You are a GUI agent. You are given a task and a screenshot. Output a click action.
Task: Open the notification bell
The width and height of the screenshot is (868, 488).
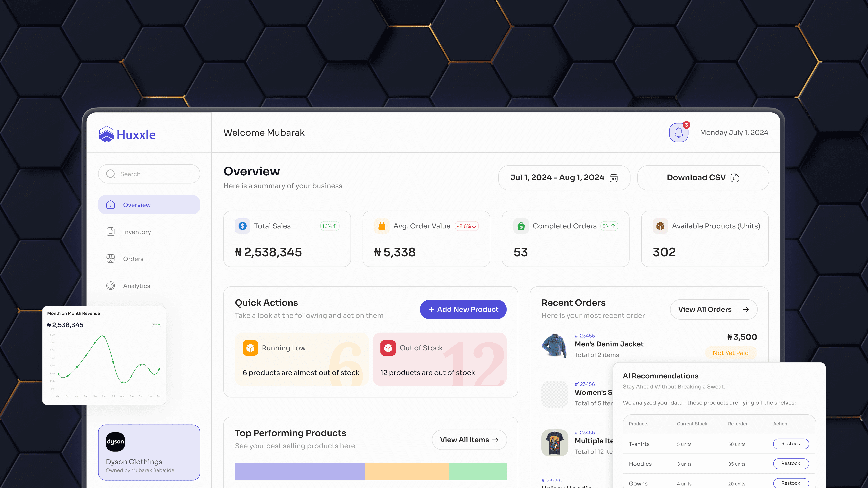[679, 133]
